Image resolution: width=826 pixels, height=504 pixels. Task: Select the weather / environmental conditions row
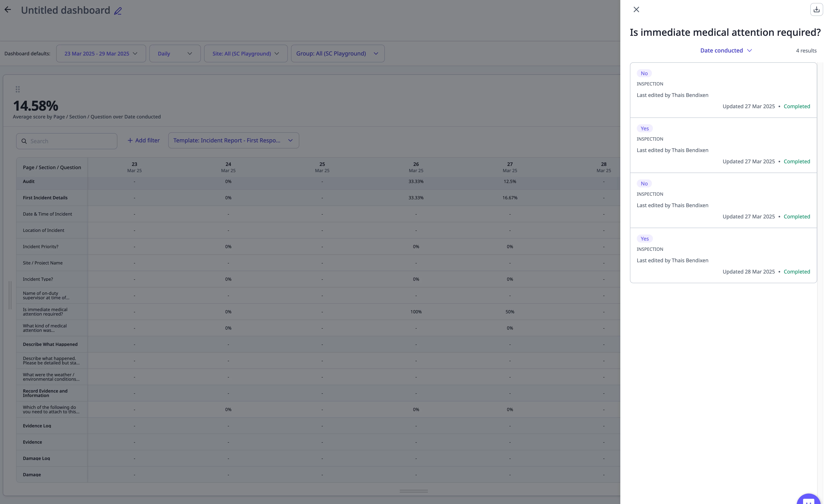[51, 377]
